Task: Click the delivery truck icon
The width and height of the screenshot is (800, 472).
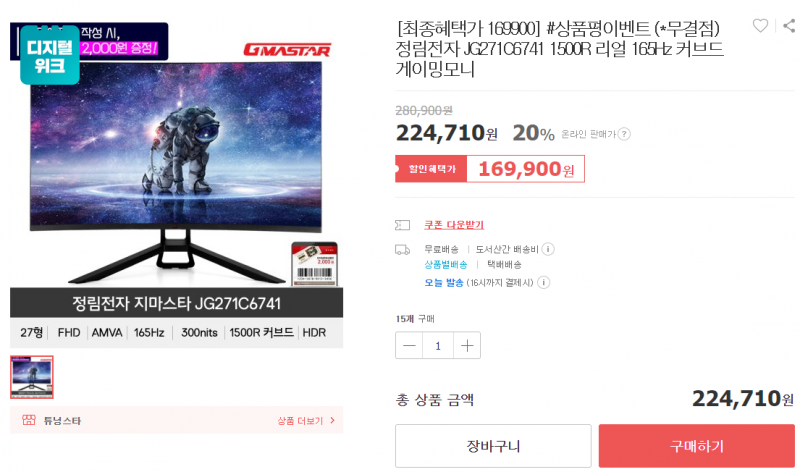Action: [x=403, y=250]
